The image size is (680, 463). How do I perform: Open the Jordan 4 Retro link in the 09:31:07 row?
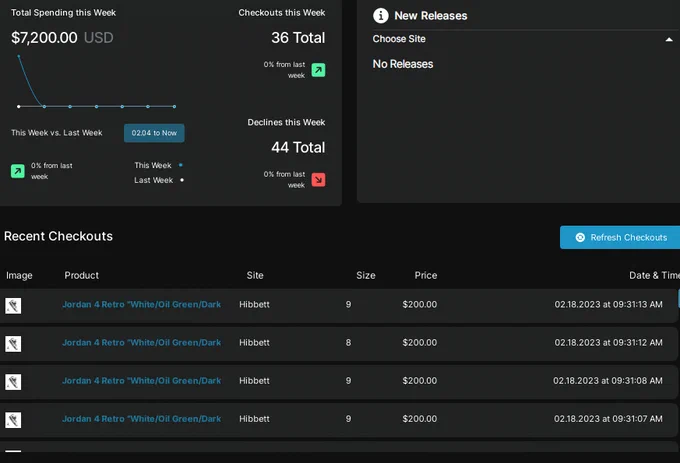141,419
